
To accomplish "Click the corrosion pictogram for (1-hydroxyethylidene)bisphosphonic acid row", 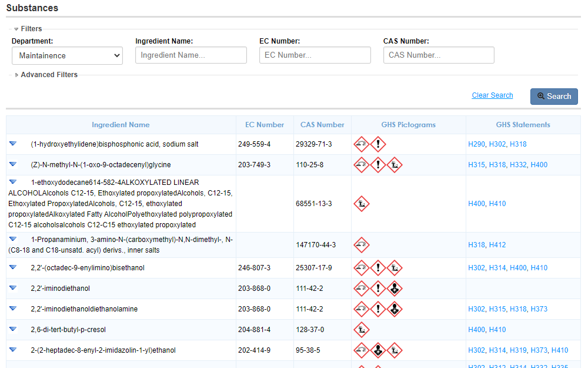I will (x=362, y=144).
